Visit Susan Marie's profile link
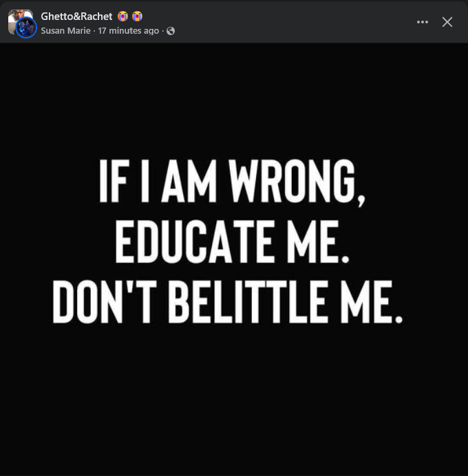This screenshot has height=476, width=468. click(x=65, y=31)
